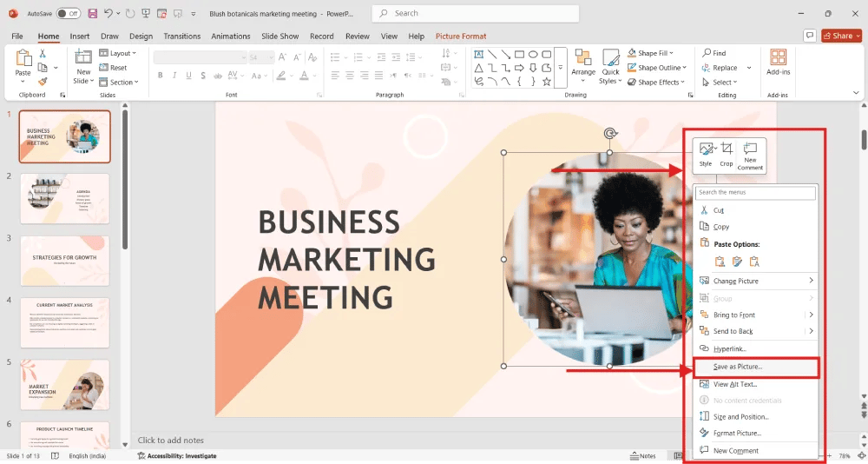This screenshot has height=464, width=868.
Task: Select Save as Picture menu entry
Action: 737,367
